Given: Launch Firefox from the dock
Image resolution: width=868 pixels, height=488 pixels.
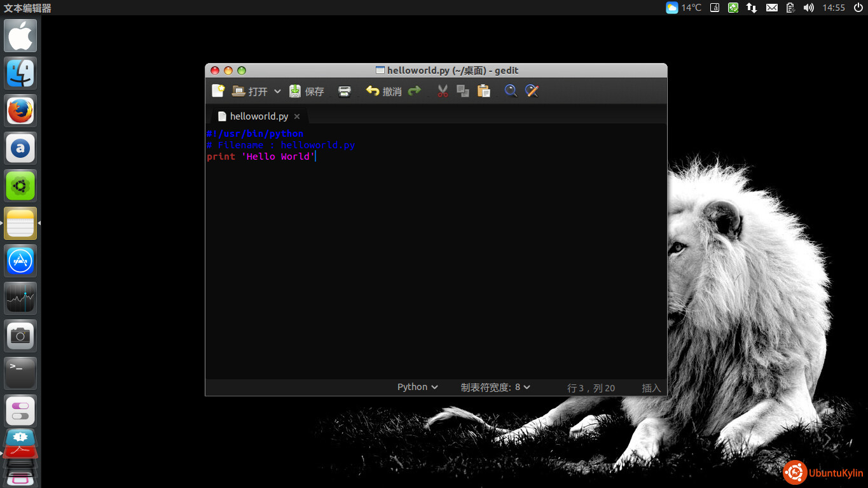Looking at the screenshot, I should [20, 111].
